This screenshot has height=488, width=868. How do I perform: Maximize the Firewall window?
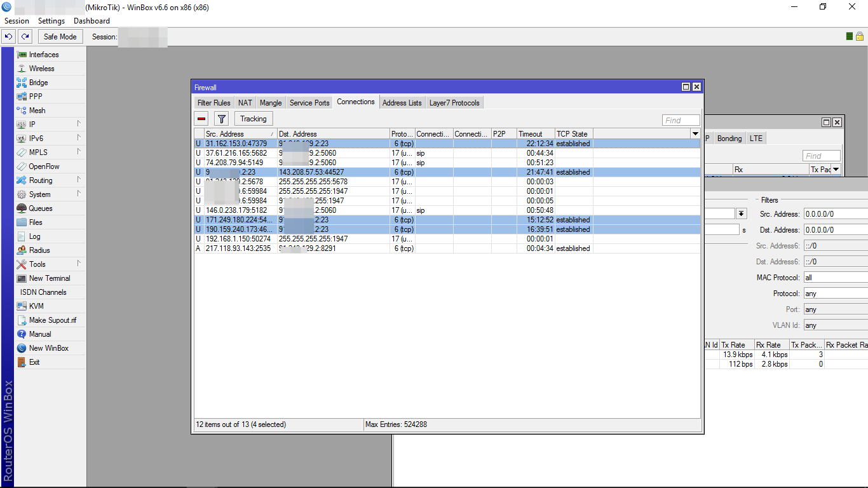click(x=686, y=87)
